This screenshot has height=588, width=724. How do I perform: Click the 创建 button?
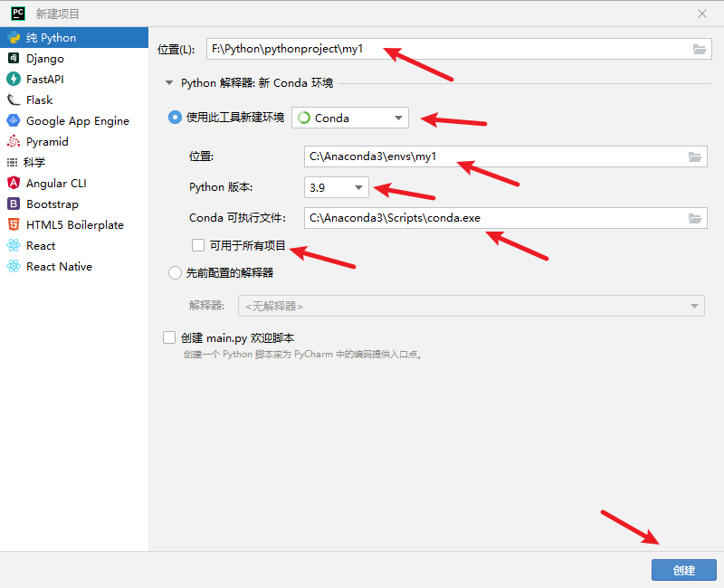tap(684, 570)
